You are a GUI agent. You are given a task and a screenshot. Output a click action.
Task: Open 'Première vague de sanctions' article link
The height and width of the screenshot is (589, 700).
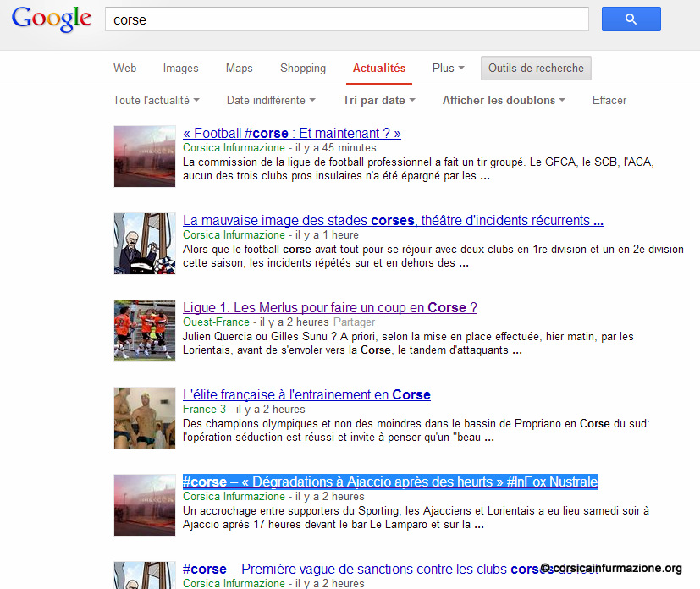[x=389, y=569]
